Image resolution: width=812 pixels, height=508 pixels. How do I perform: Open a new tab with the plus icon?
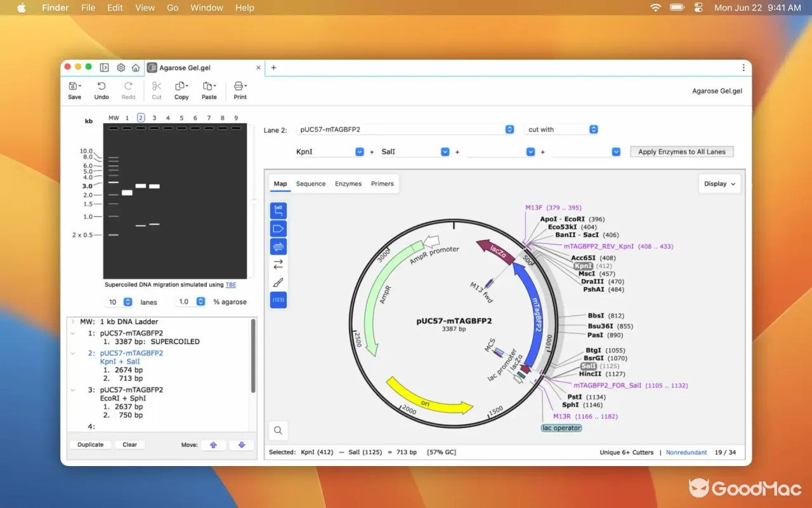pyautogui.click(x=273, y=68)
